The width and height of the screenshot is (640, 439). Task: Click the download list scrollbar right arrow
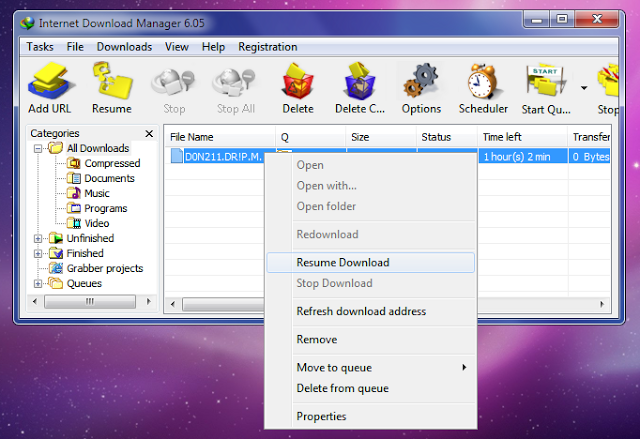coord(602,304)
